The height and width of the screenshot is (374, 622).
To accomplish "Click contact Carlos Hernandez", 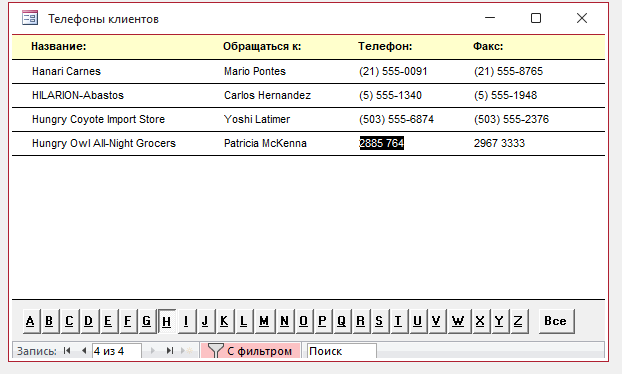I will coord(267,95).
